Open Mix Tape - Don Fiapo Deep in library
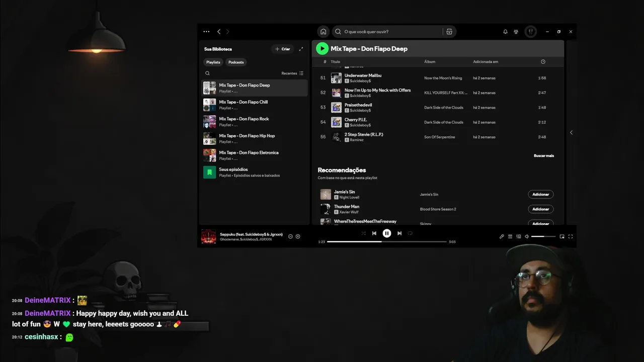644x362 pixels. [x=255, y=88]
